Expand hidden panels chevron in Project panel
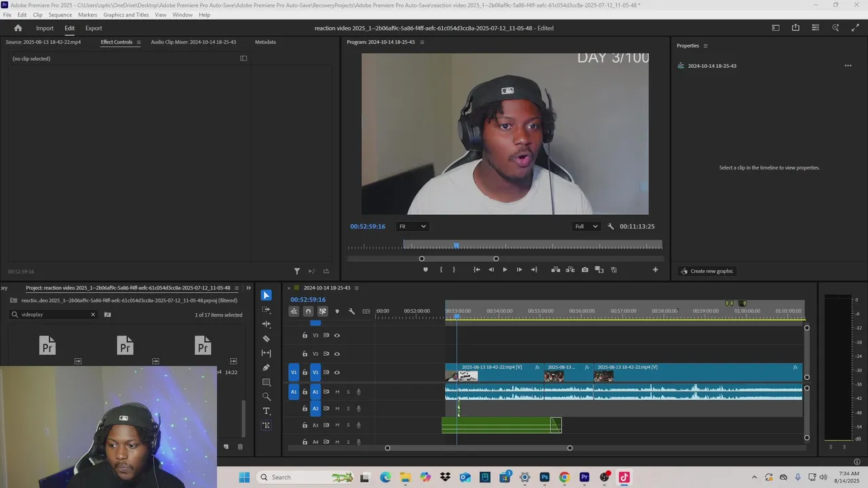This screenshot has height=488, width=868. (248, 288)
